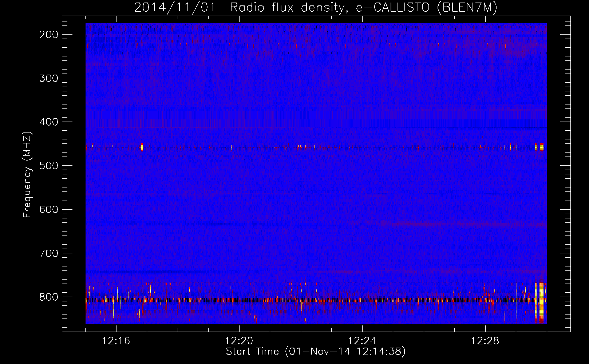Click the 200 frequency tick label

point(49,35)
